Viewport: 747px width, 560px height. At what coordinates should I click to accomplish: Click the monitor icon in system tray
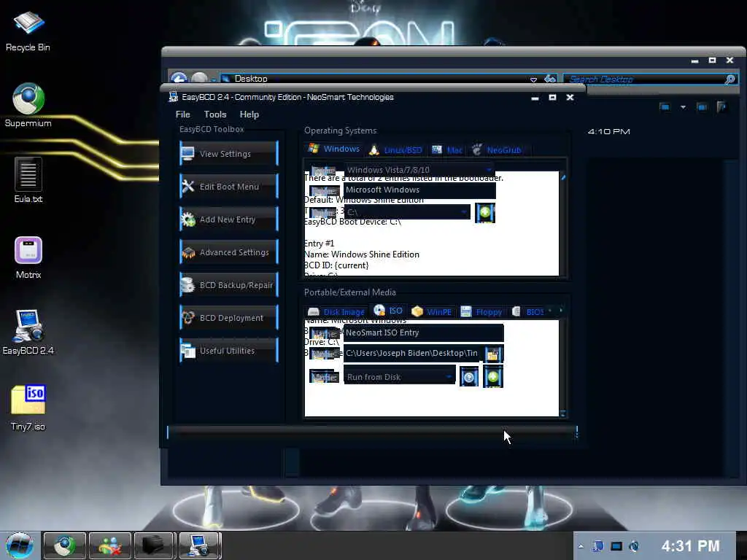point(616,546)
